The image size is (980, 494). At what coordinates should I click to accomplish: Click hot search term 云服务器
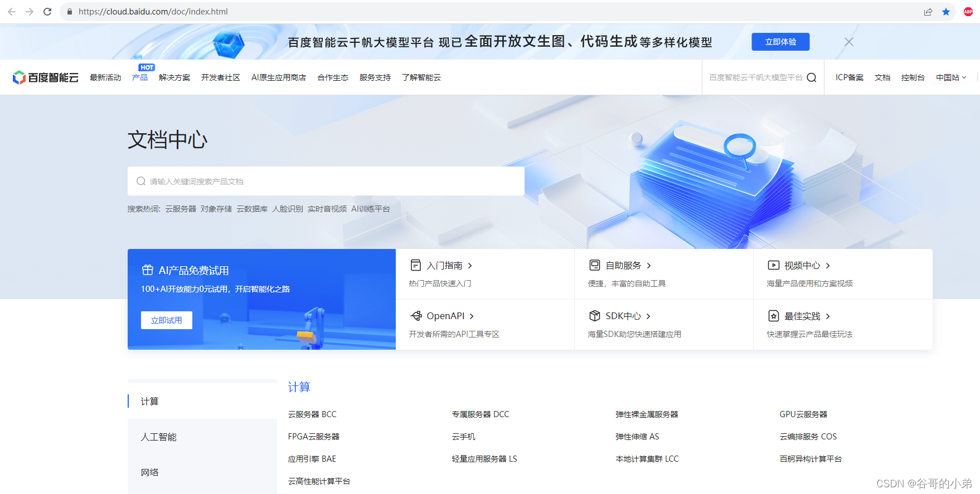[x=181, y=209]
